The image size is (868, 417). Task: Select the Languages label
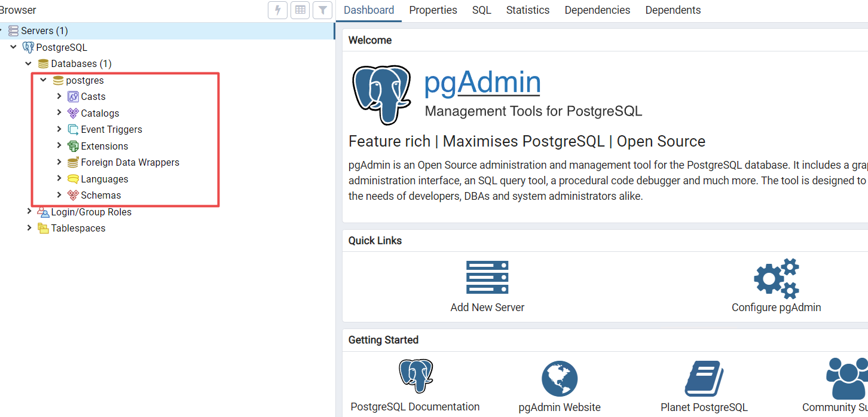coord(105,179)
